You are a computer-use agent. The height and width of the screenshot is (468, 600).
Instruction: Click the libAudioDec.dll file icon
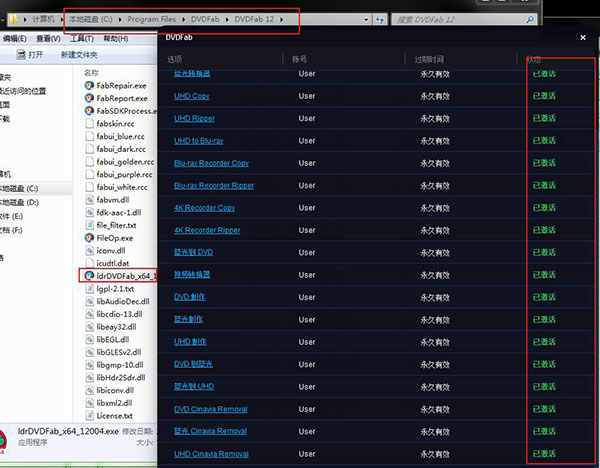(90, 301)
